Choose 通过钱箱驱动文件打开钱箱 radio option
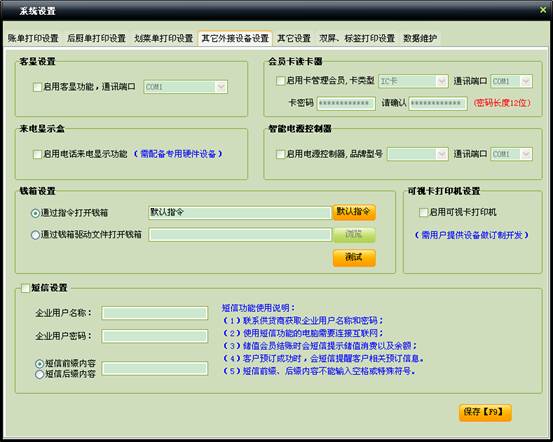This screenshot has height=442, width=553. (35, 235)
